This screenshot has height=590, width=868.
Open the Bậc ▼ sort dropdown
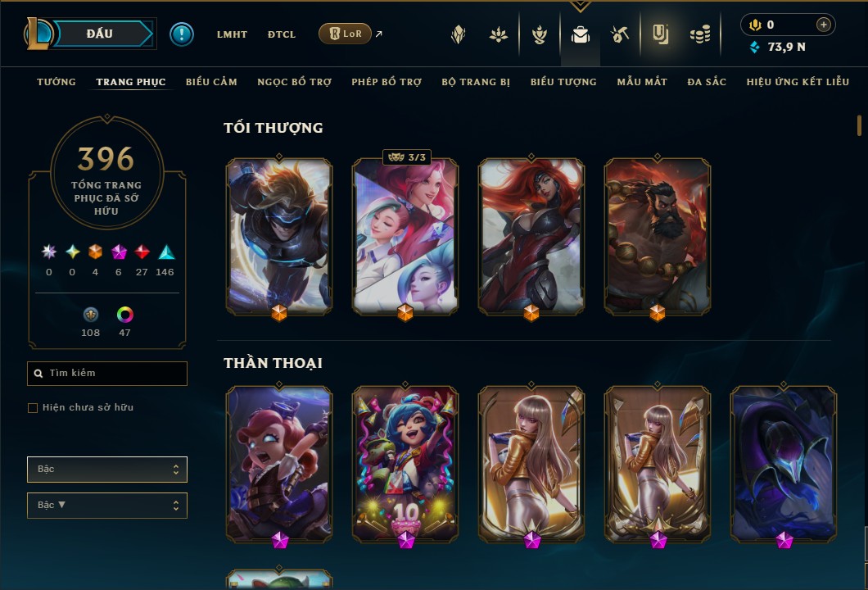tap(107, 506)
